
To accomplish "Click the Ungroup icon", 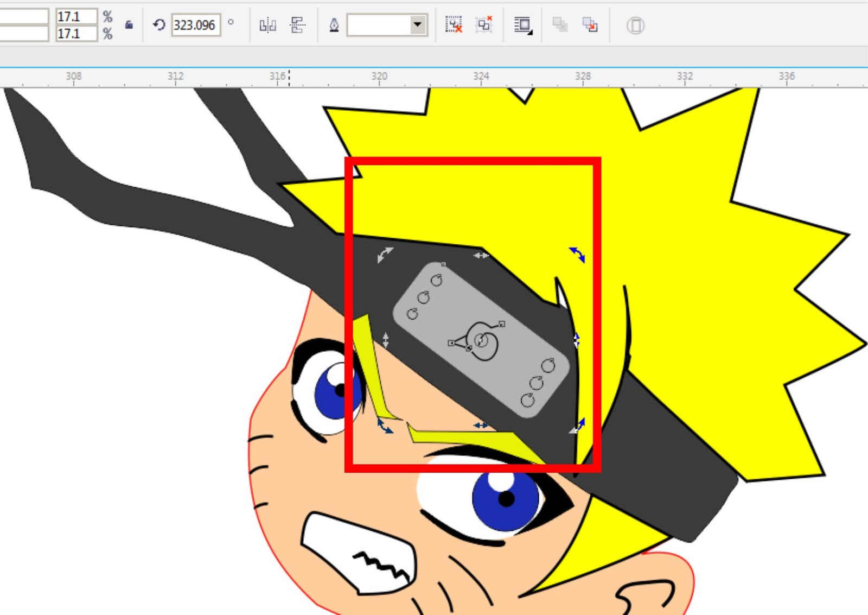I will point(454,25).
